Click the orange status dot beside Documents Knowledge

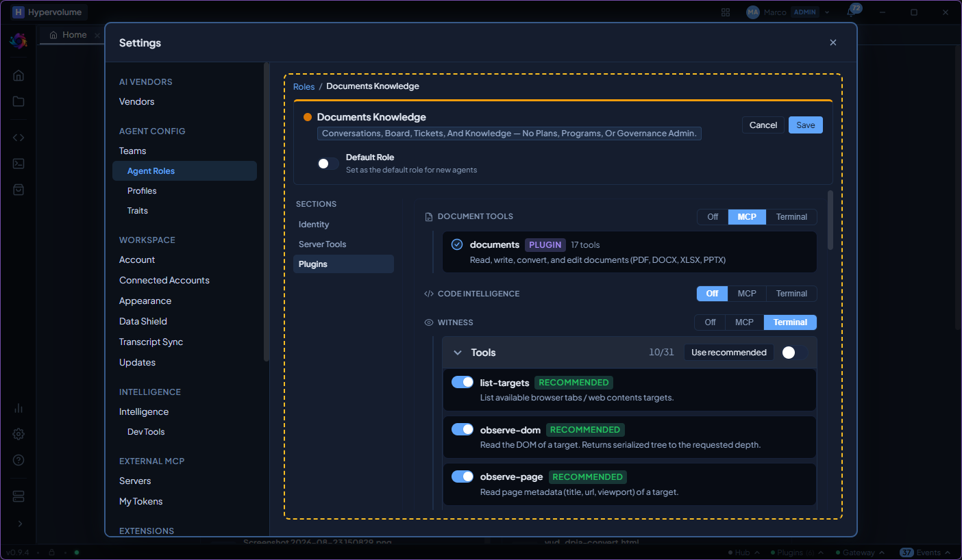tap(308, 117)
